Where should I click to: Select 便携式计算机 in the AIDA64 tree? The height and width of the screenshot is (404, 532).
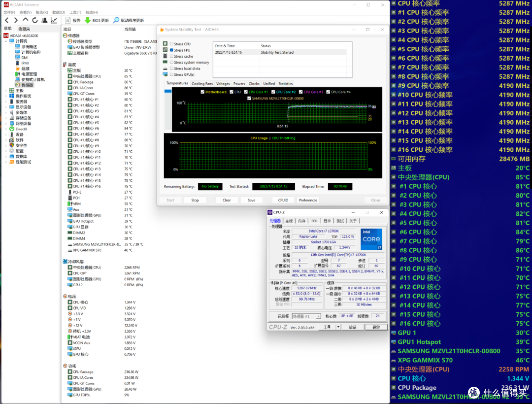pyautogui.click(x=30, y=79)
